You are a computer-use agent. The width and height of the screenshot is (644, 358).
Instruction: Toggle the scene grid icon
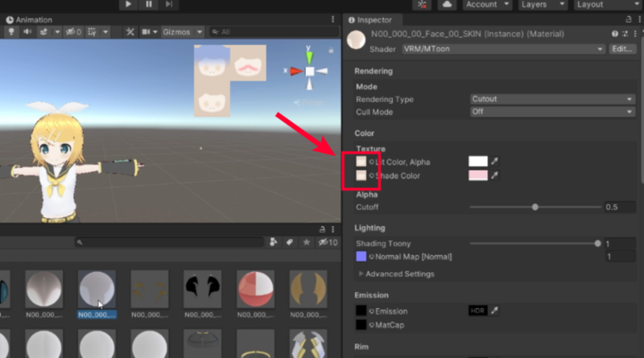[92, 31]
